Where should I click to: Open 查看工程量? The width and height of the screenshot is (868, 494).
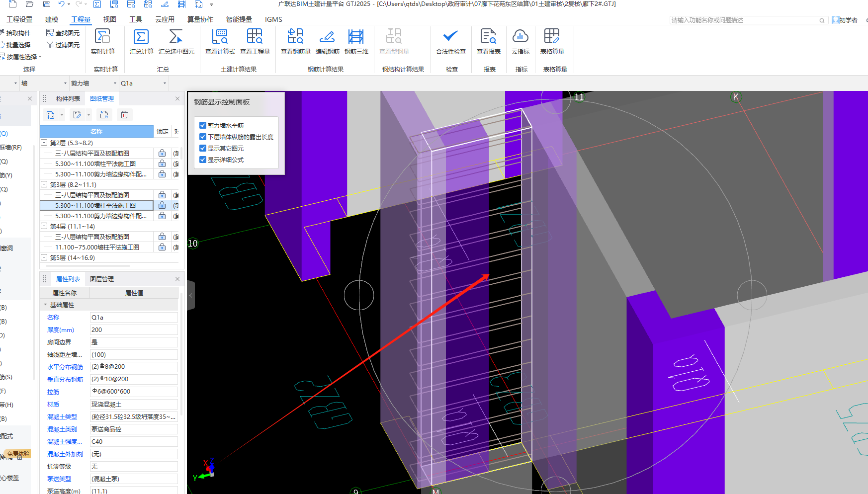coord(255,41)
